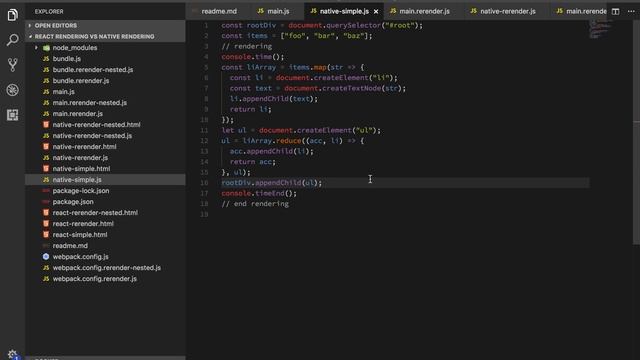
Task: Open the Source Control icon
Action: click(x=12, y=65)
